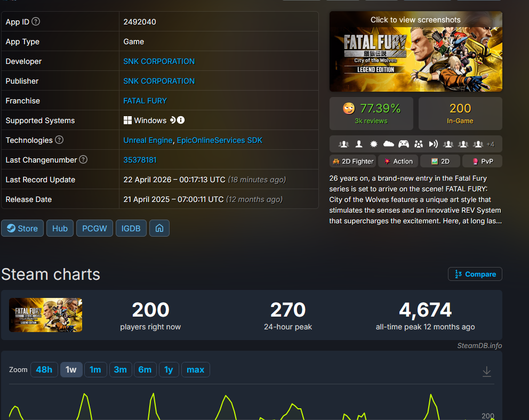Open the homepage link house icon

(159, 228)
